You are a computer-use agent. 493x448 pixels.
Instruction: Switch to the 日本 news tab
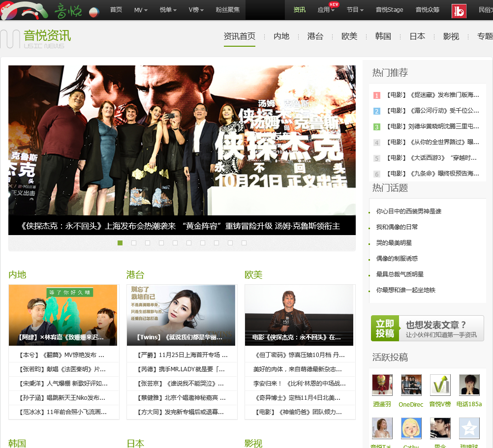417,36
